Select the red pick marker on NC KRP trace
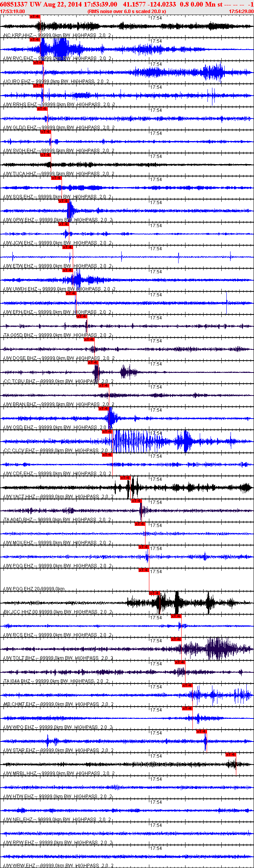 tap(35, 17)
